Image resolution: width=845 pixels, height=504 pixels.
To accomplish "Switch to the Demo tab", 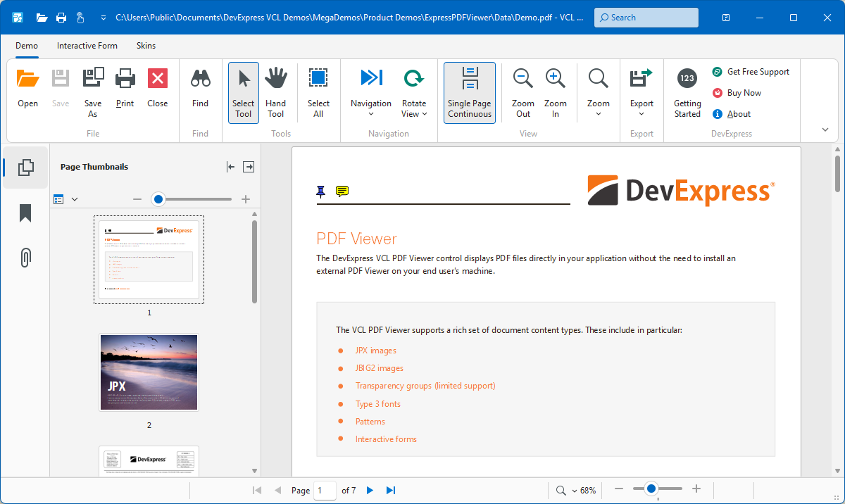I will pyautogui.click(x=27, y=46).
